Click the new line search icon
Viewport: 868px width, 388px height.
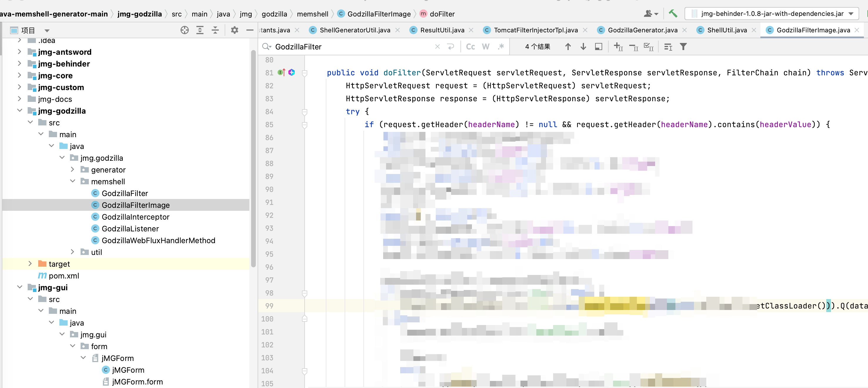pos(451,47)
